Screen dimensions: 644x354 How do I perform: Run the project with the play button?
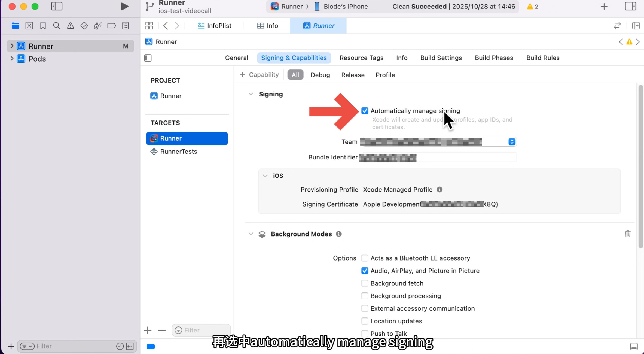click(124, 6)
